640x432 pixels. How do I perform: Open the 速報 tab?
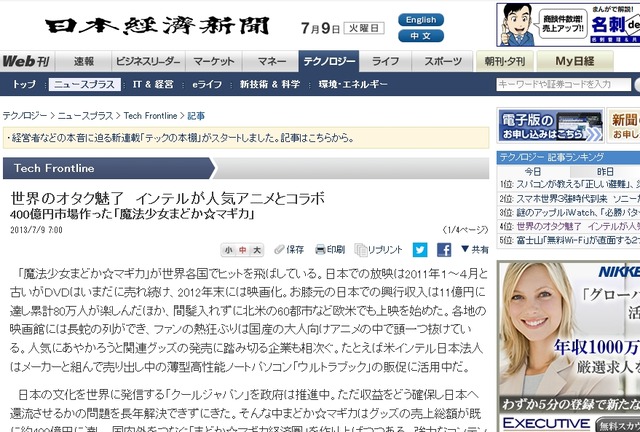(84, 61)
